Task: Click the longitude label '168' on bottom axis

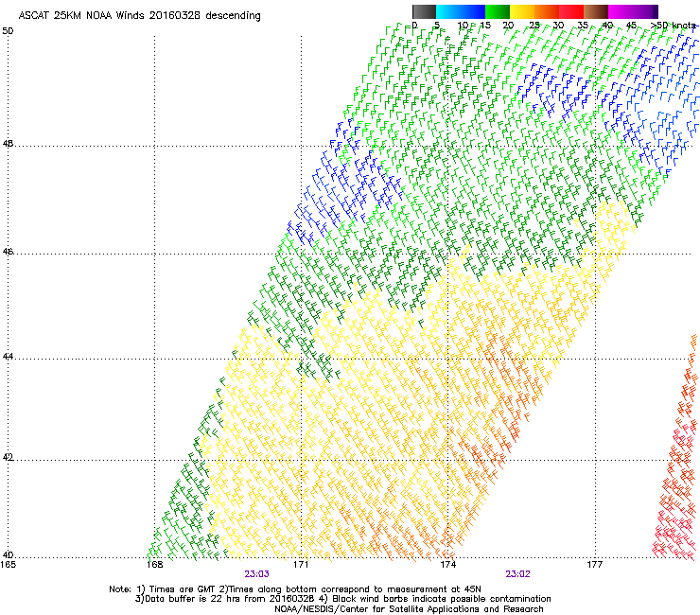Action: (x=154, y=565)
